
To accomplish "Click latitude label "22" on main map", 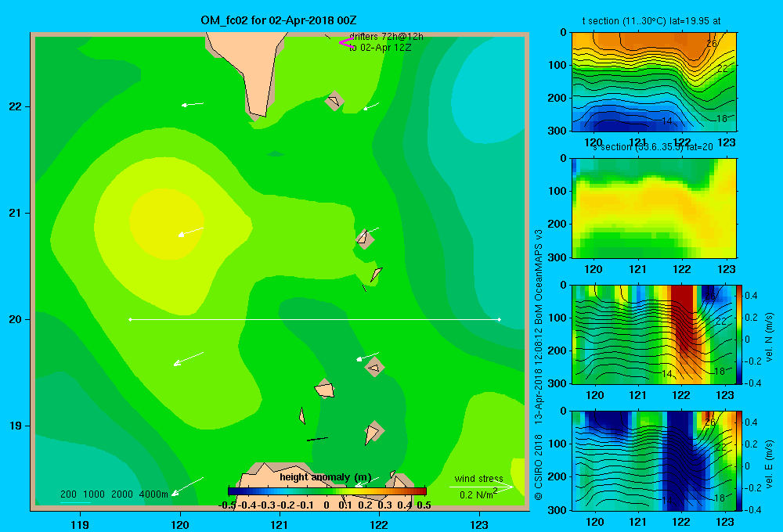I will [16, 106].
